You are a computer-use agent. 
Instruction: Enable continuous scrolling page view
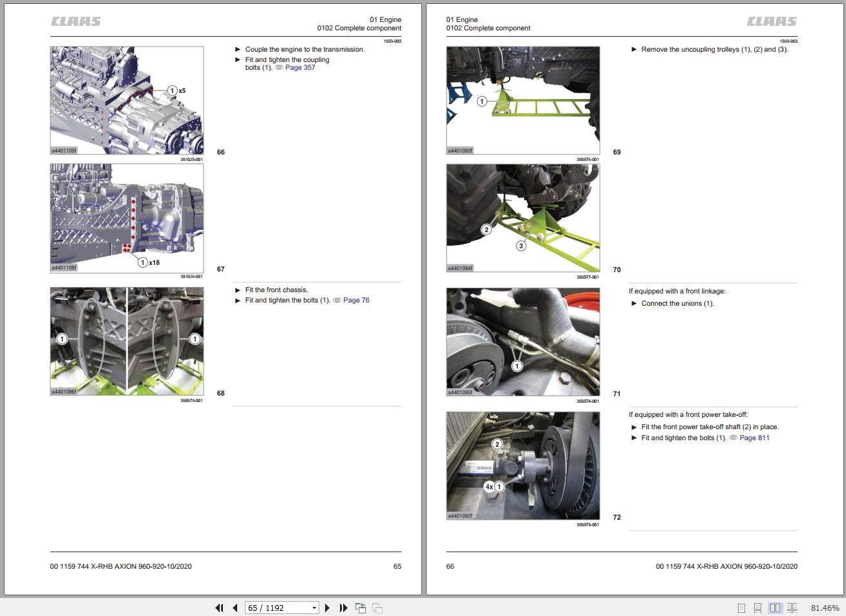(x=757, y=608)
